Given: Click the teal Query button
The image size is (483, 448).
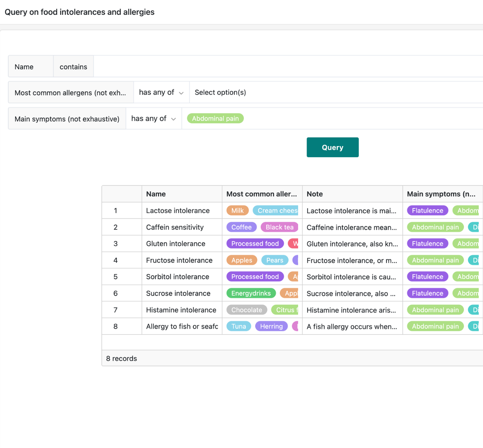Looking at the screenshot, I should coord(332,147).
